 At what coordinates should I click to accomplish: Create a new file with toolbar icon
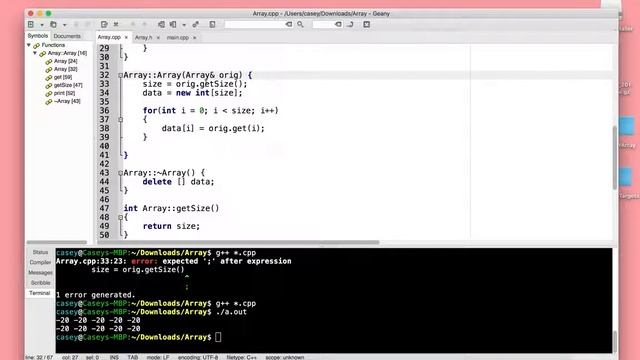[x=31, y=24]
